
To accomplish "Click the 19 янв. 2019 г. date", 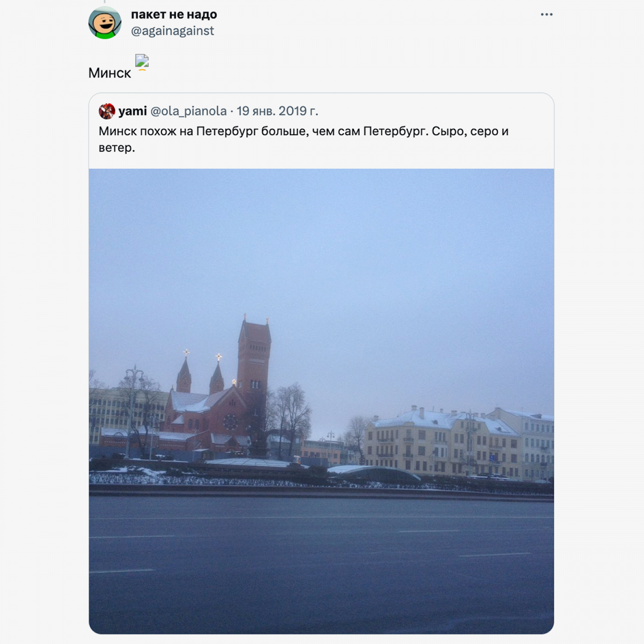I will click(277, 111).
